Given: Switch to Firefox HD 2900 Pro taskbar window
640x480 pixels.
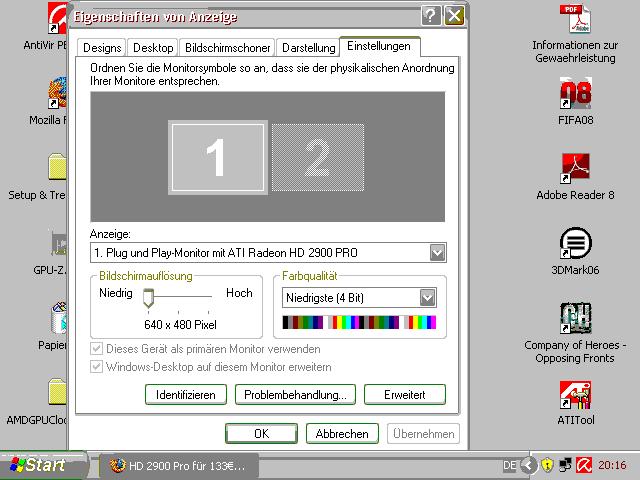Looking at the screenshot, I should [179, 466].
